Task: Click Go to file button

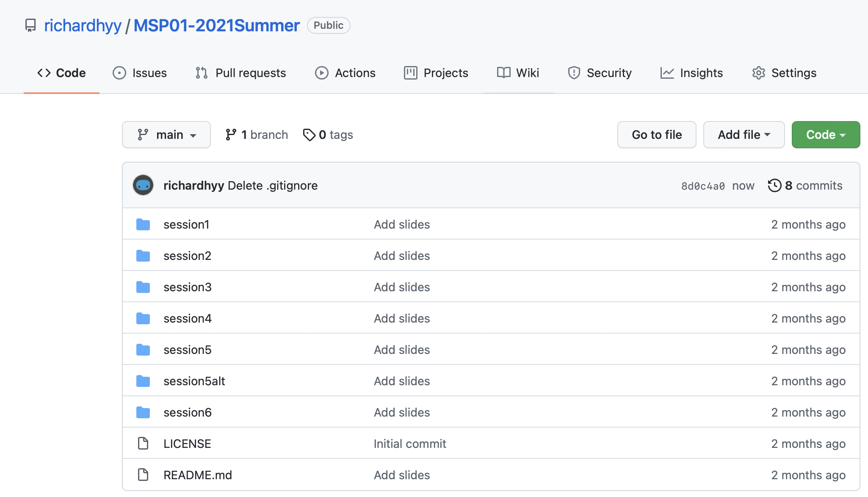Action: [x=657, y=134]
